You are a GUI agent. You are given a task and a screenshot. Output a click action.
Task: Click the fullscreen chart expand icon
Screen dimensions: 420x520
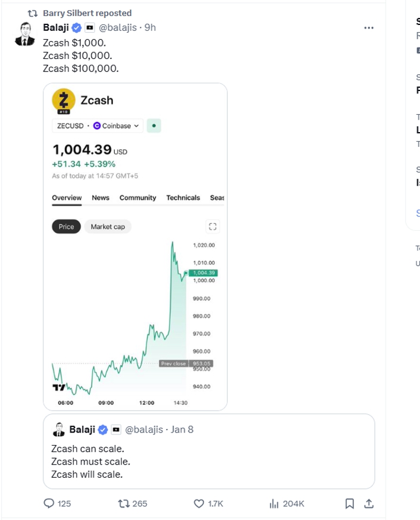coord(212,227)
